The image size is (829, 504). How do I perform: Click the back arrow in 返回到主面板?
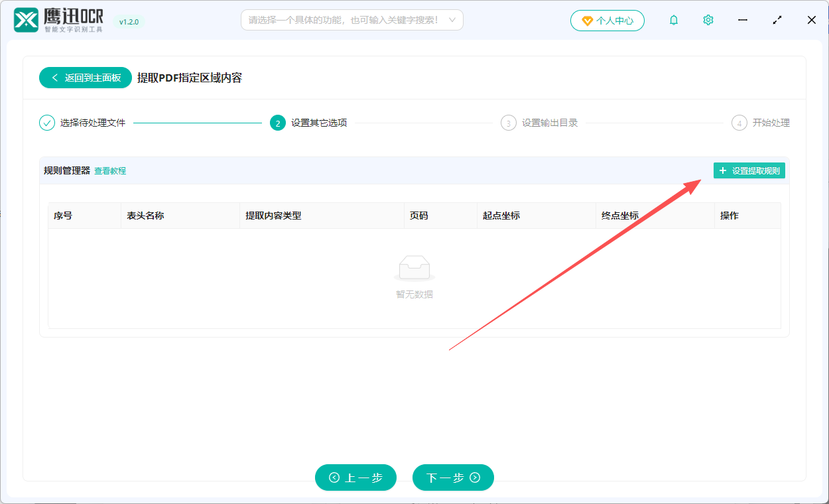point(54,77)
